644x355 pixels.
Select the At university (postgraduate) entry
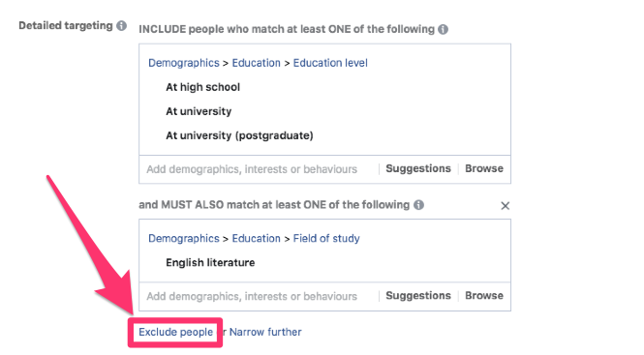(239, 135)
